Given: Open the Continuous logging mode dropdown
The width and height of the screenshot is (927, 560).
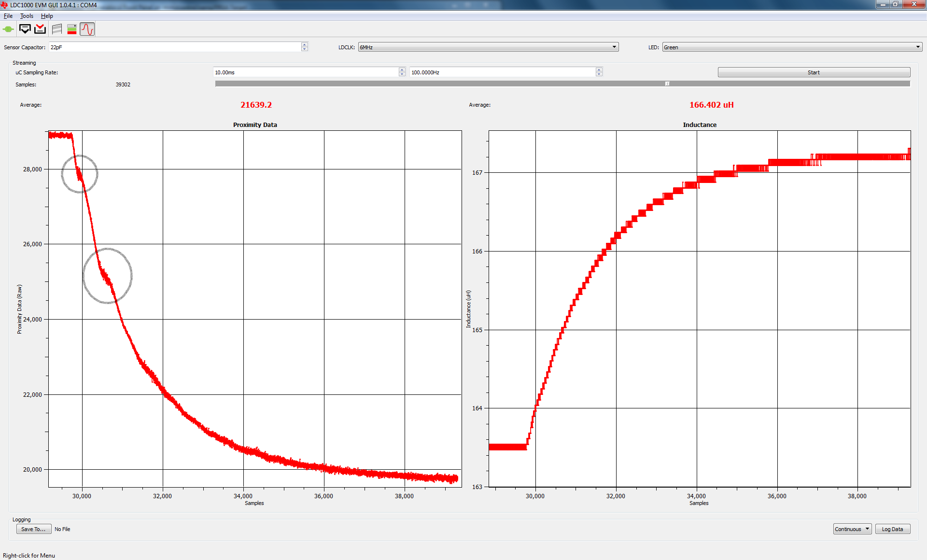Looking at the screenshot, I should coord(852,529).
